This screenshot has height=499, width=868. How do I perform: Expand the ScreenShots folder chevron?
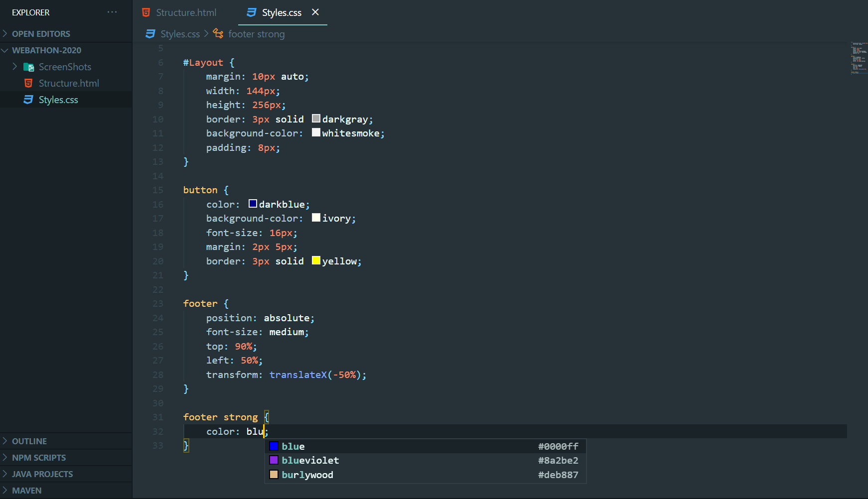click(14, 66)
